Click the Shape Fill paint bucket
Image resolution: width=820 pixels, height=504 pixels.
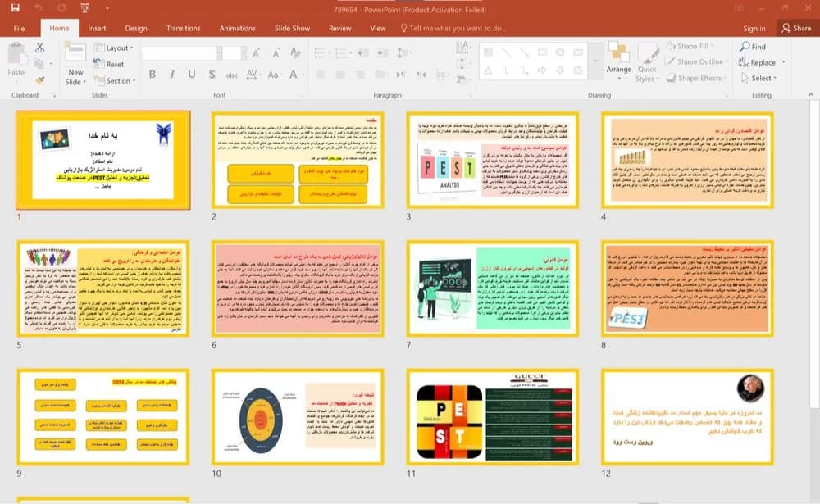(671, 46)
